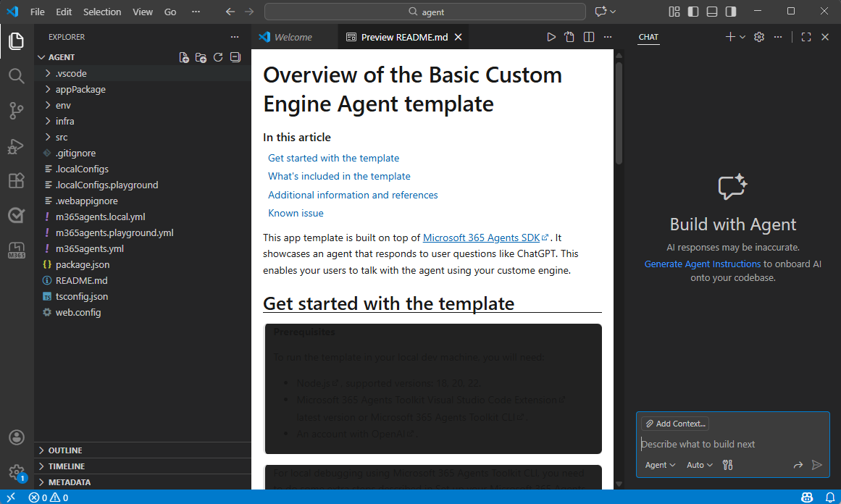
Task: Close the Preview README.md tab
Action: click(x=458, y=37)
